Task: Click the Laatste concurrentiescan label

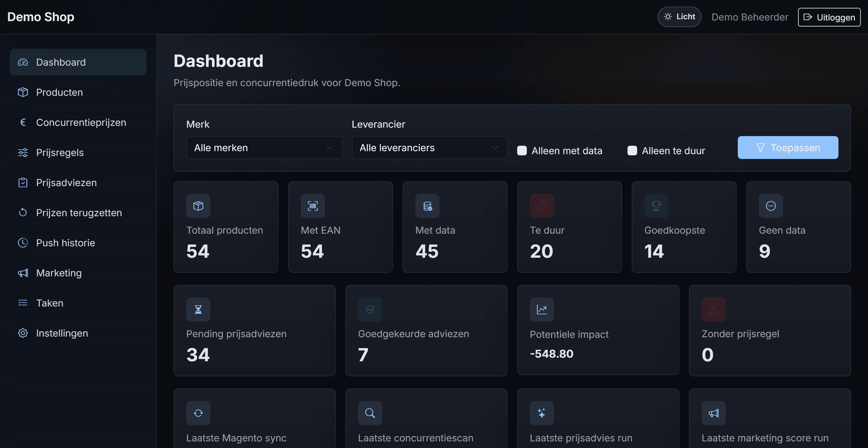Action: point(416,438)
